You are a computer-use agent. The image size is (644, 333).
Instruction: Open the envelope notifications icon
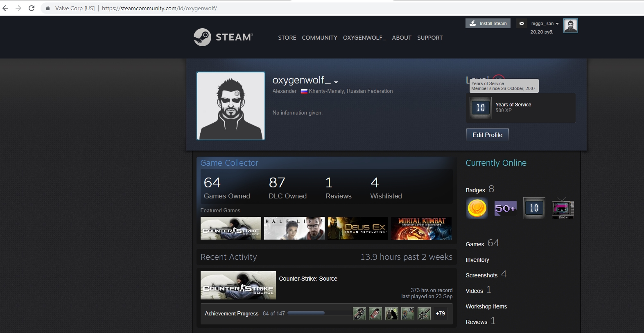coord(522,24)
